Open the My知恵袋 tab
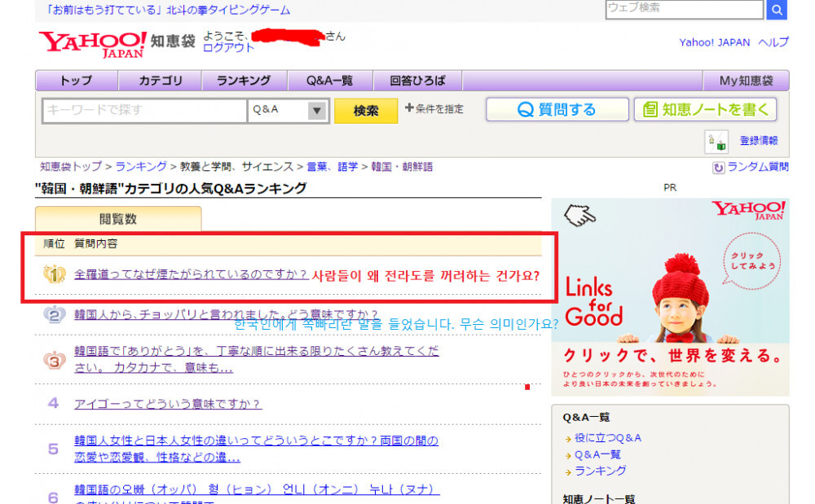815x504 pixels. (746, 81)
